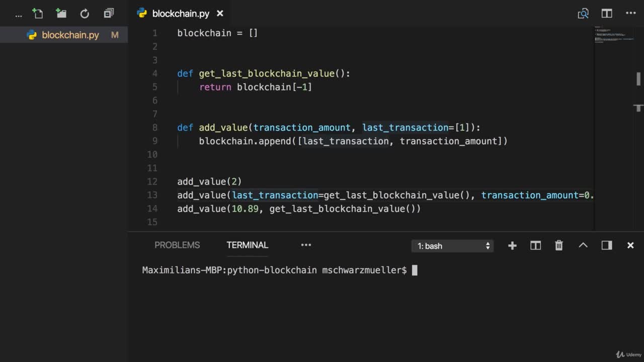
Task: Open the 1: bash terminal dropdown
Action: point(452,246)
